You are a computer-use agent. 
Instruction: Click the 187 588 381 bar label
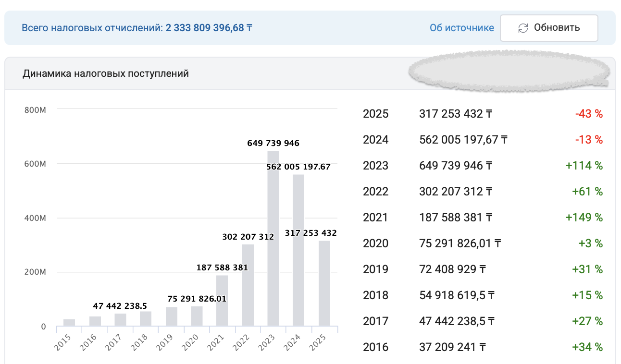pos(222,267)
